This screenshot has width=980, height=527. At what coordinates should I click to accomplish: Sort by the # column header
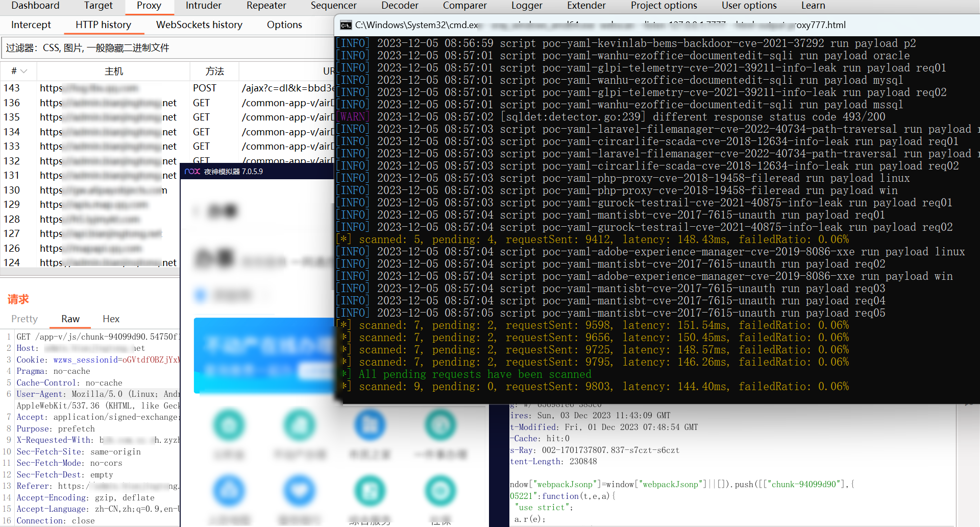19,71
